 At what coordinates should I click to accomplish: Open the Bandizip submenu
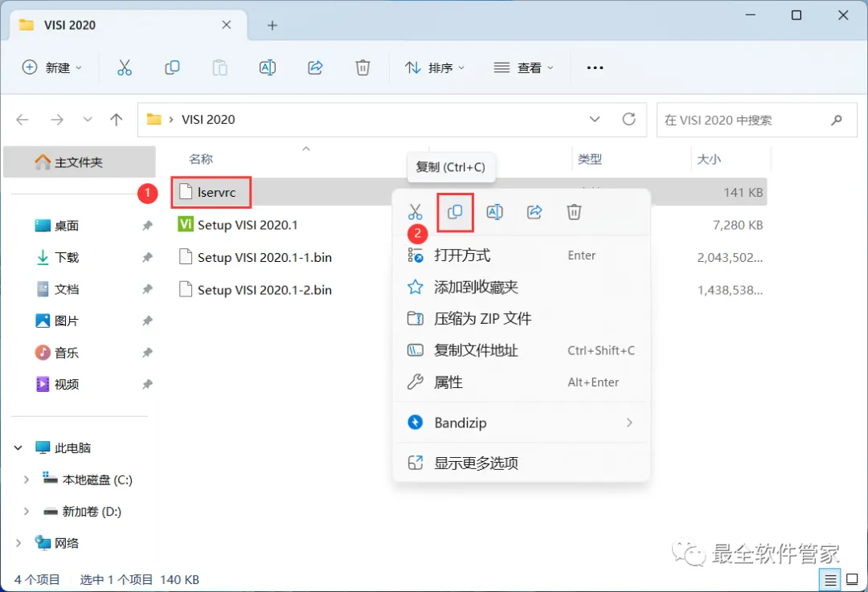click(x=521, y=423)
